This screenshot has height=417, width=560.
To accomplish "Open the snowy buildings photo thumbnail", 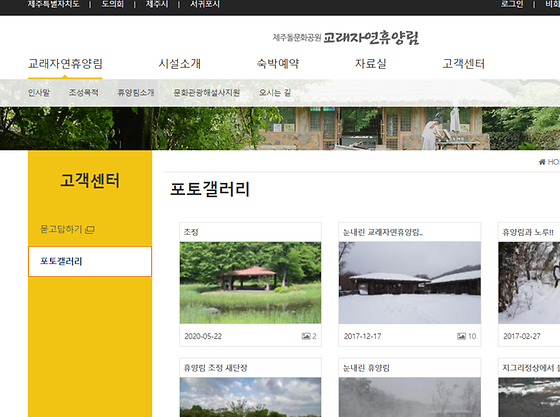I will pos(410,283).
